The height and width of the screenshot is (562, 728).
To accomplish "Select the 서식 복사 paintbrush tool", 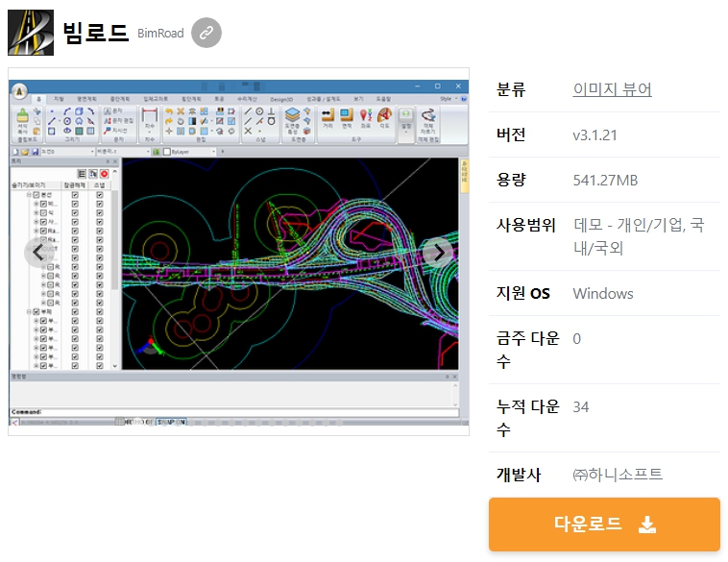I will coord(22,122).
